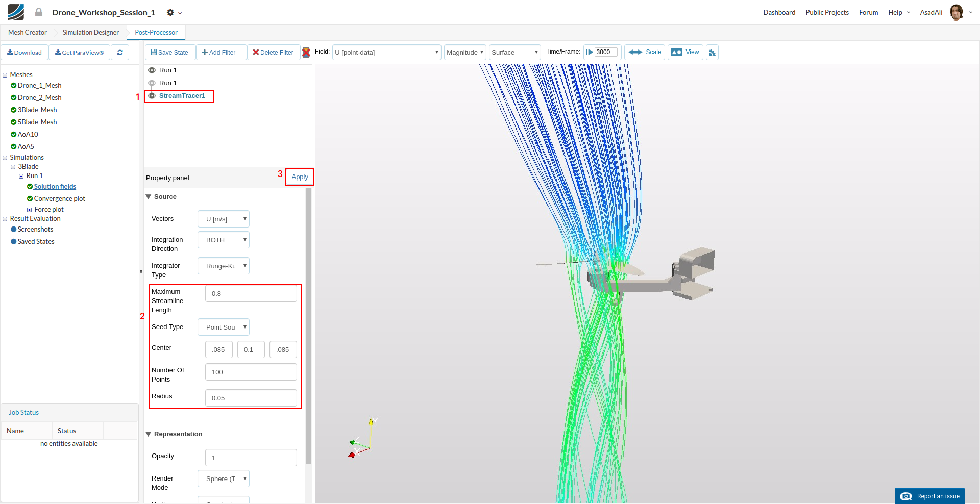Switch to the Simulation Designer tab
Viewport: 980px width, 504px height.
coord(91,33)
